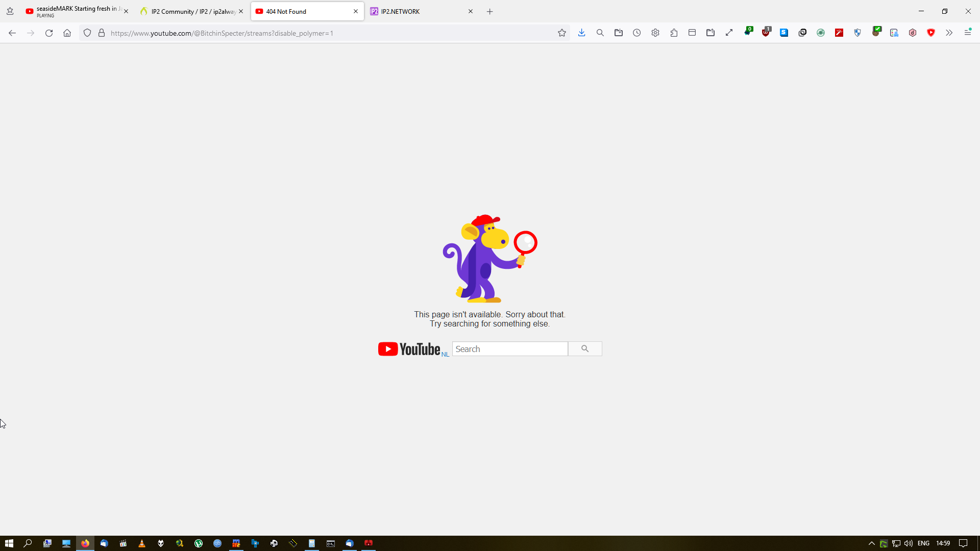This screenshot has width=980, height=551.
Task: Click the blue S extension icon
Action: [x=784, y=33]
